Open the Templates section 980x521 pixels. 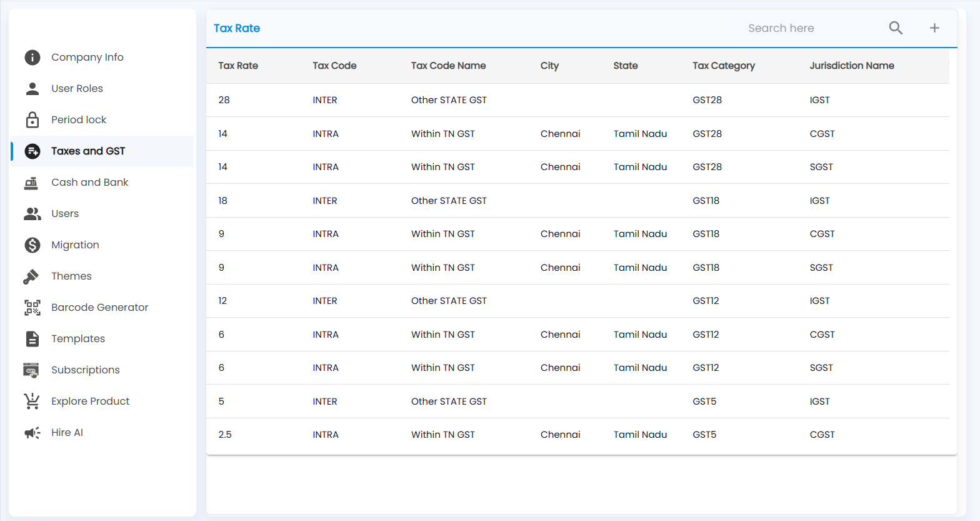102,339
